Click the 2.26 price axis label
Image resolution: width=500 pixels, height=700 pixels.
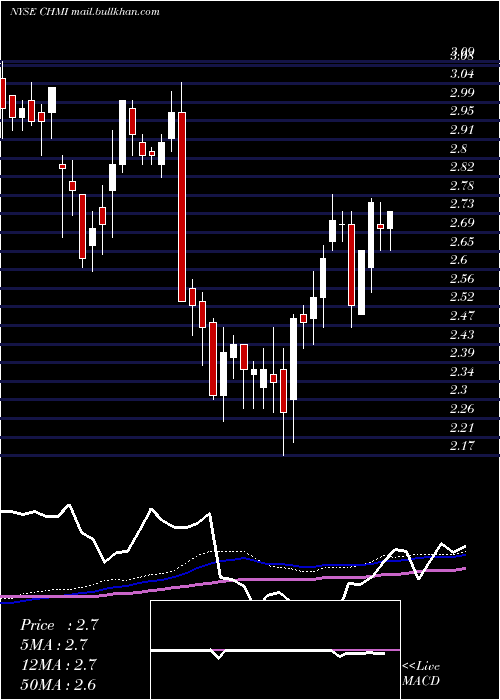coord(462,408)
